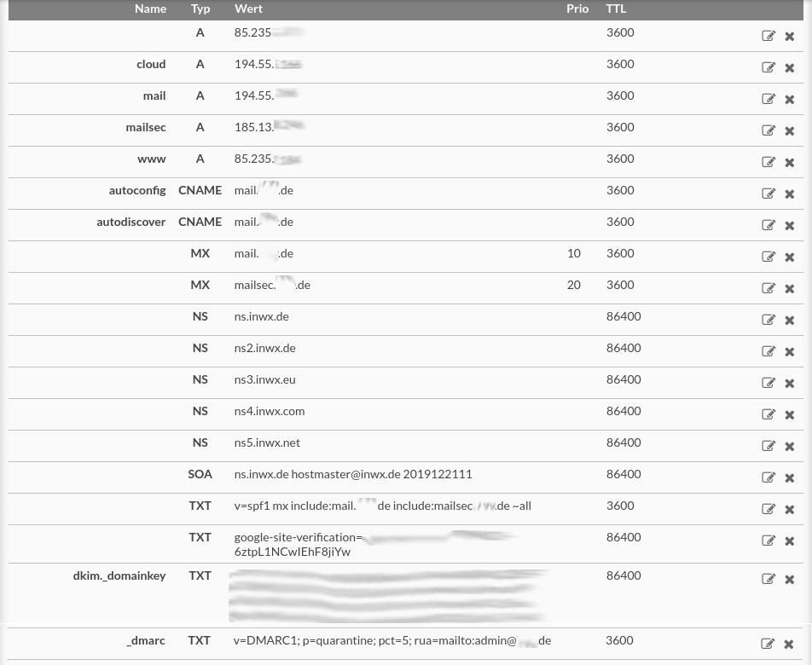Edit the ns5.inwx.net NS record
The height and width of the screenshot is (665, 812).
pyautogui.click(x=768, y=446)
